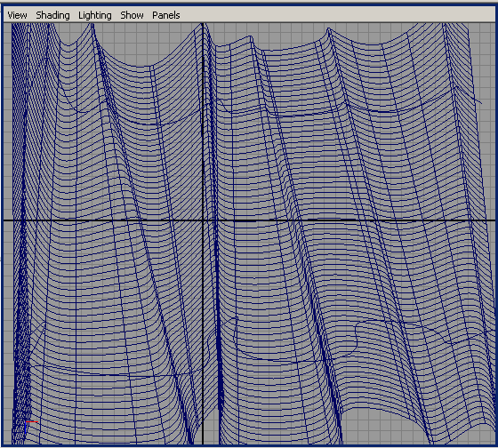Click the red X arm of axis indicator
Screen dimensions: 498x448
32,422
